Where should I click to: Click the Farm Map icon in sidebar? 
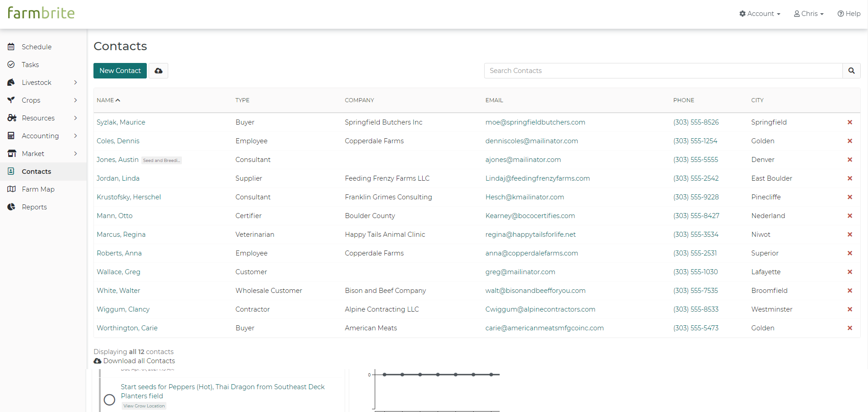pos(12,189)
